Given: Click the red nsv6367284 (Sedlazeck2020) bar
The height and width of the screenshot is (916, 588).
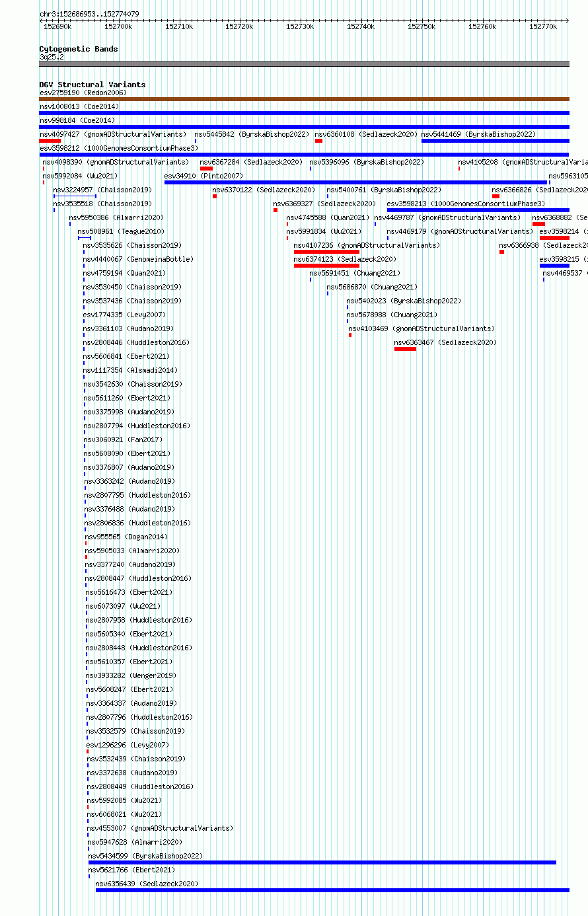Looking at the screenshot, I should pos(206,169).
